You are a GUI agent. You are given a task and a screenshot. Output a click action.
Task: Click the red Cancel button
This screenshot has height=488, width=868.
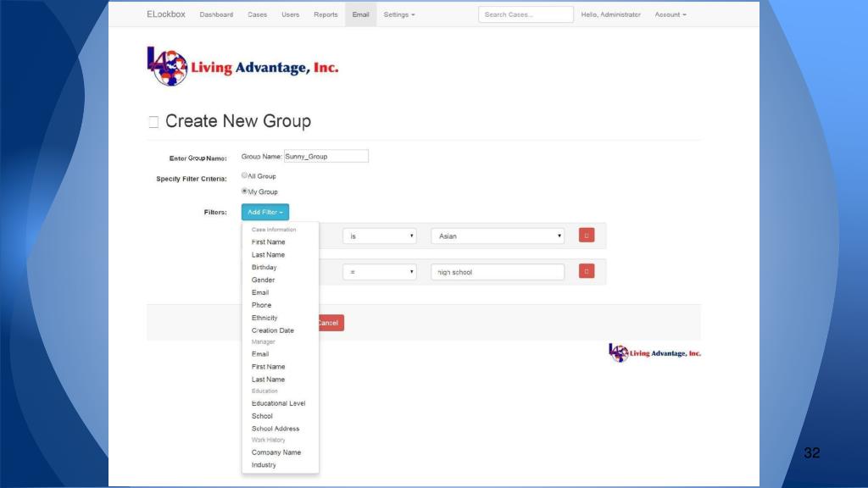click(331, 323)
